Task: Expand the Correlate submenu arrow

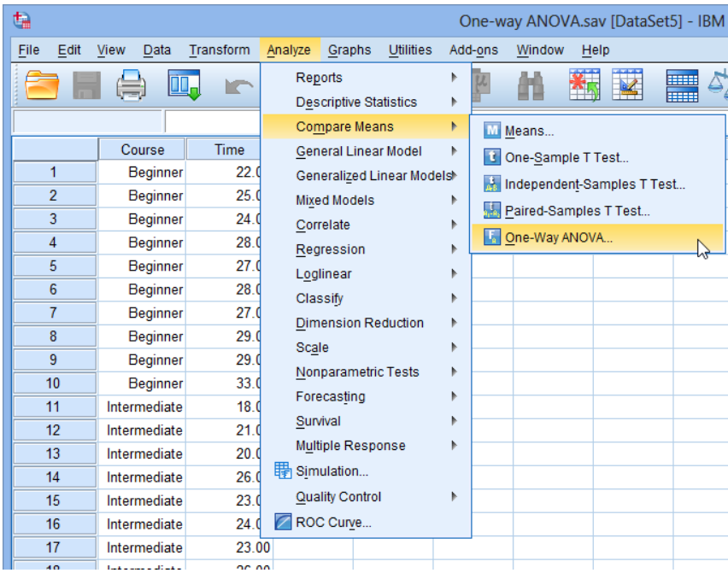Action: [x=454, y=224]
